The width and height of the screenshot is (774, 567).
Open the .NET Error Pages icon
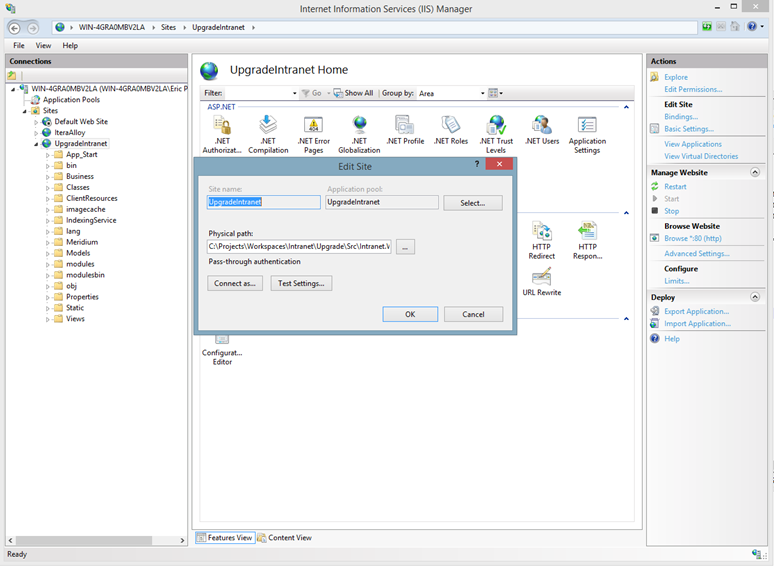coord(313,126)
